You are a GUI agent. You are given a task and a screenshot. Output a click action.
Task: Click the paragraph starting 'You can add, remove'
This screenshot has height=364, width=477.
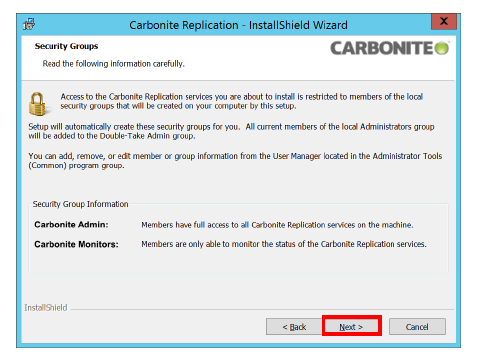(x=235, y=161)
